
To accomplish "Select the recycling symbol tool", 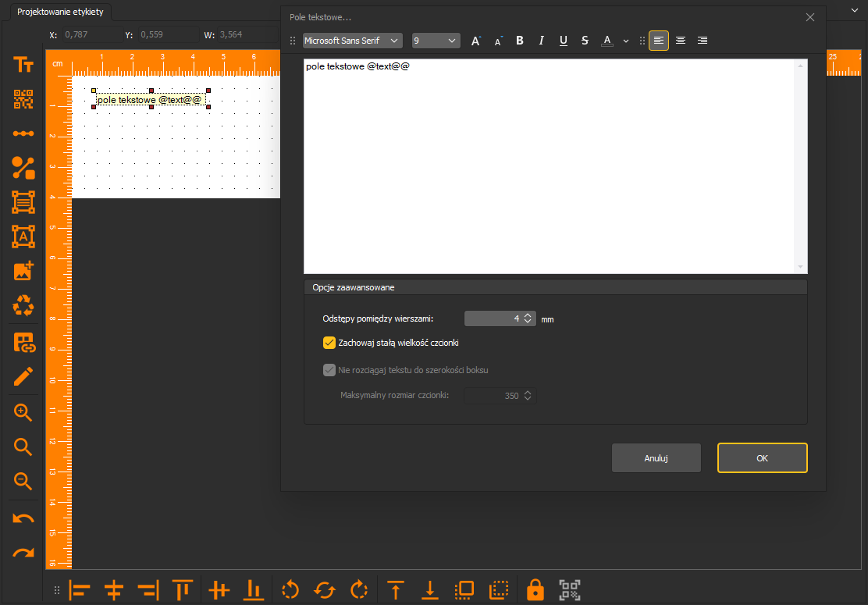I will pos(23,305).
